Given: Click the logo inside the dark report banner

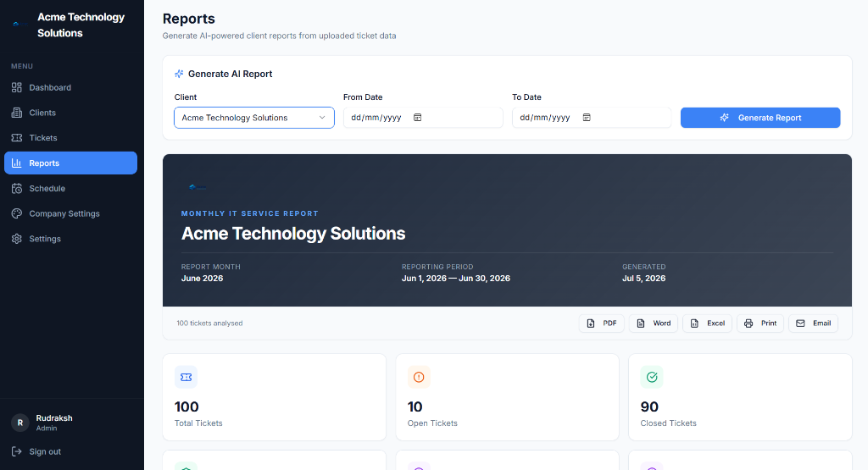Looking at the screenshot, I should [x=198, y=187].
